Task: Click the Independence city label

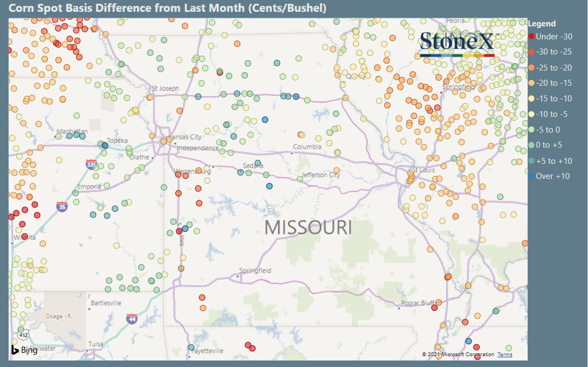Action: pos(198,148)
